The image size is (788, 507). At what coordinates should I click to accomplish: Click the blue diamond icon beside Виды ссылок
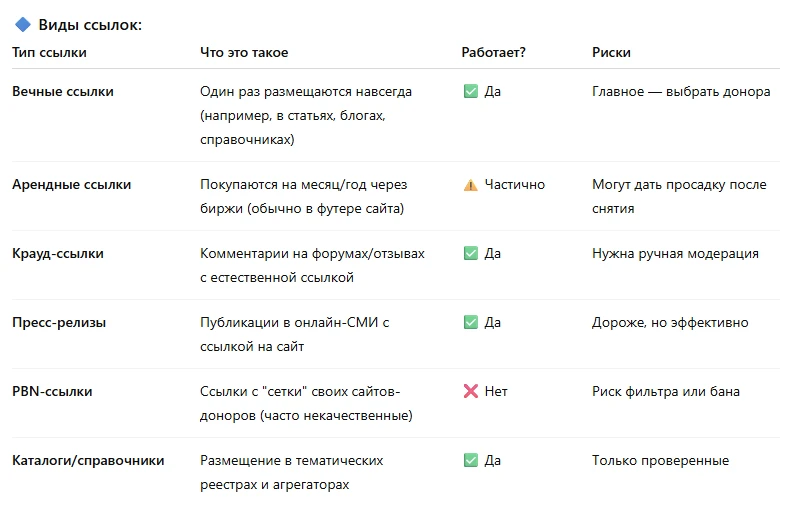[23, 25]
